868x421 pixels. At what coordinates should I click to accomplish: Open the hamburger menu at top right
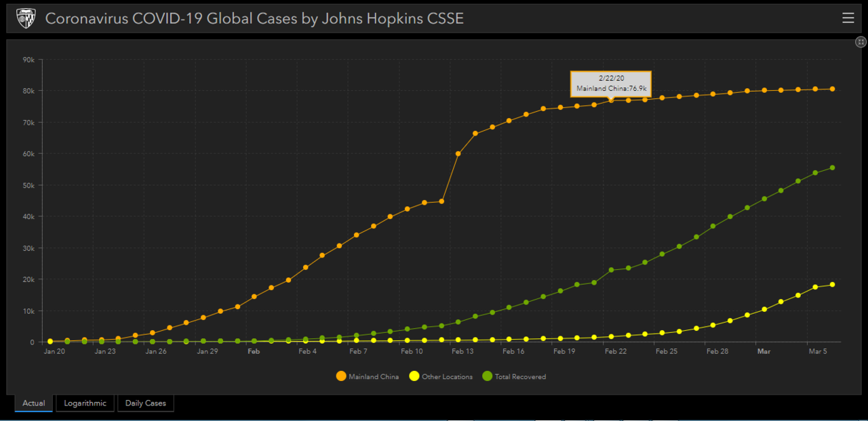tap(848, 18)
